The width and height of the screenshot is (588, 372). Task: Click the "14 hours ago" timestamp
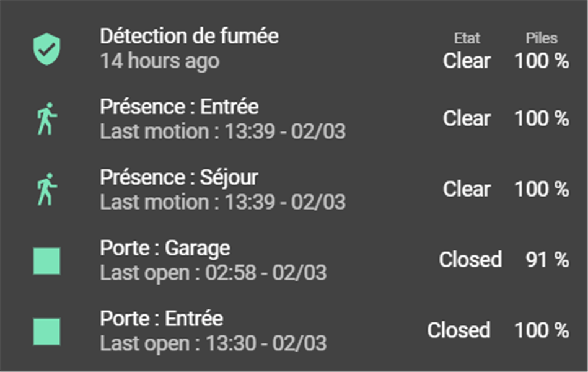pos(159,61)
